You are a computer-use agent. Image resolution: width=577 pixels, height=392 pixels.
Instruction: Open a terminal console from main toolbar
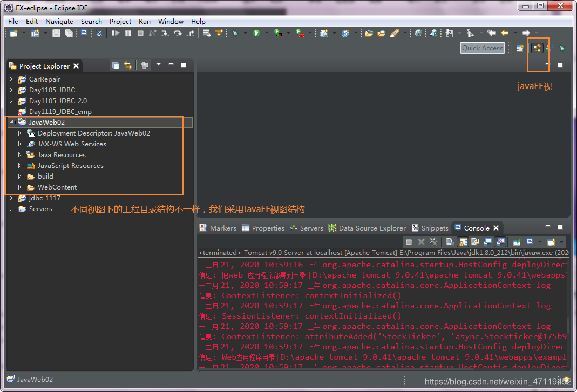point(84,33)
